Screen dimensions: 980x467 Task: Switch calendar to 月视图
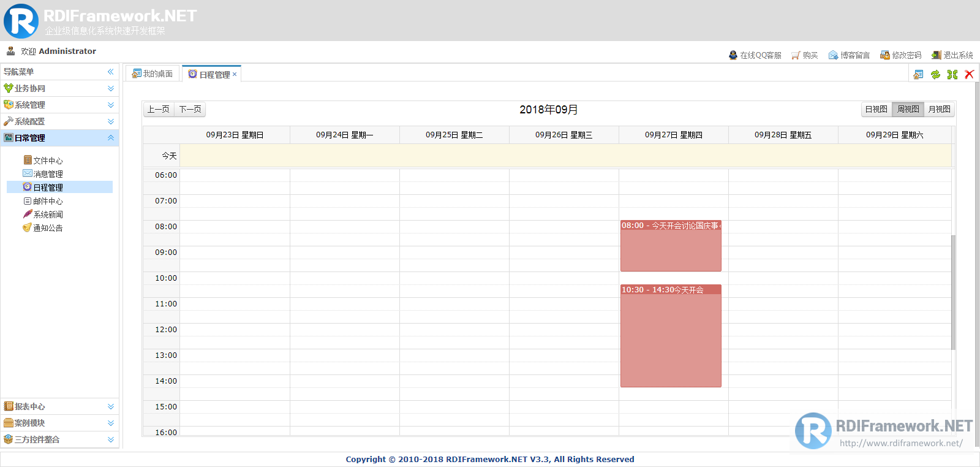click(x=940, y=109)
